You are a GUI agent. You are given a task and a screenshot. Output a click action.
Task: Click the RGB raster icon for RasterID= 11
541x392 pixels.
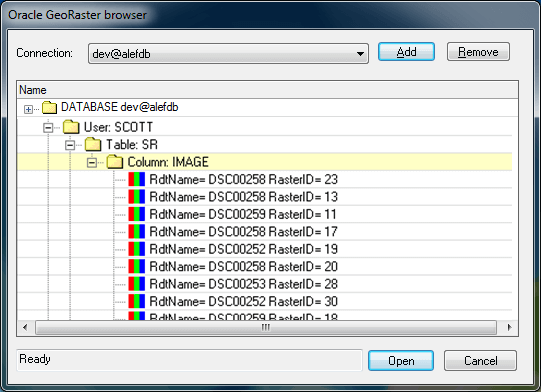tap(137, 214)
